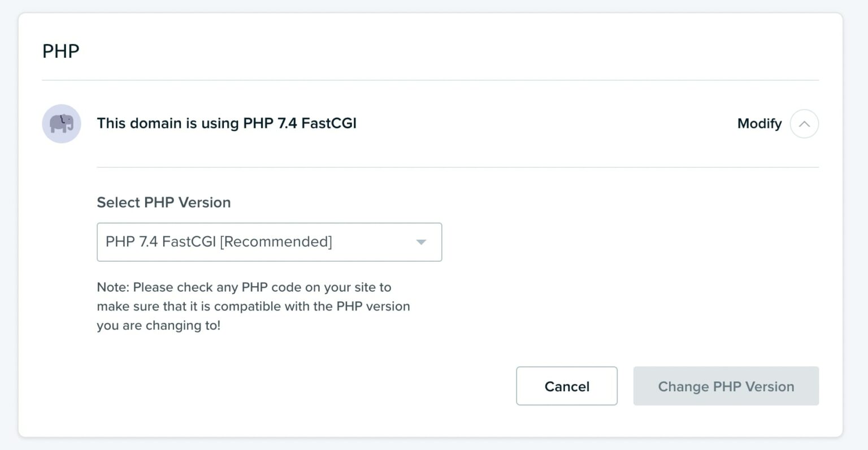Click the compatibility note text below the dropdown
The width and height of the screenshot is (868, 450).
(x=253, y=306)
